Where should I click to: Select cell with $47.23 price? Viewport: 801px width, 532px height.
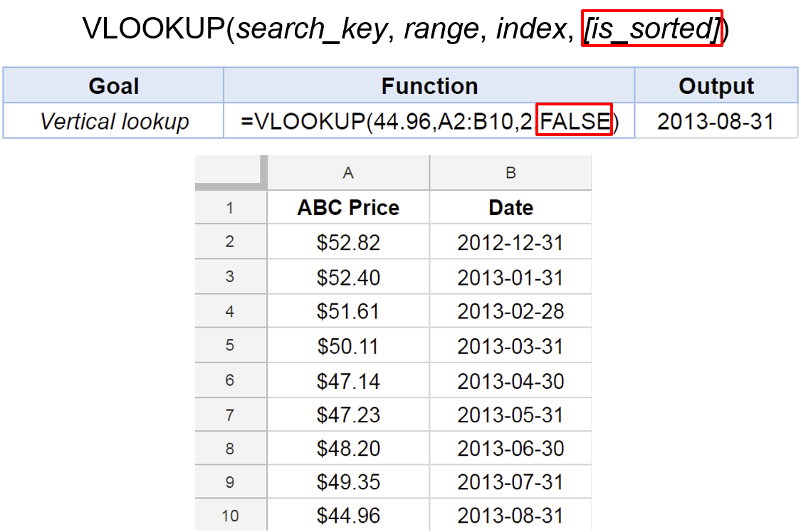pyautogui.click(x=348, y=414)
